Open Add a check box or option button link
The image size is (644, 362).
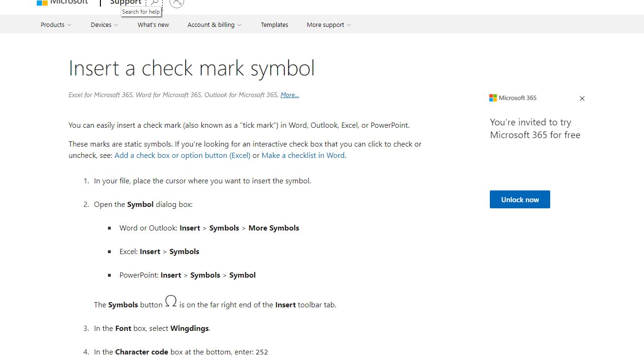coord(182,155)
